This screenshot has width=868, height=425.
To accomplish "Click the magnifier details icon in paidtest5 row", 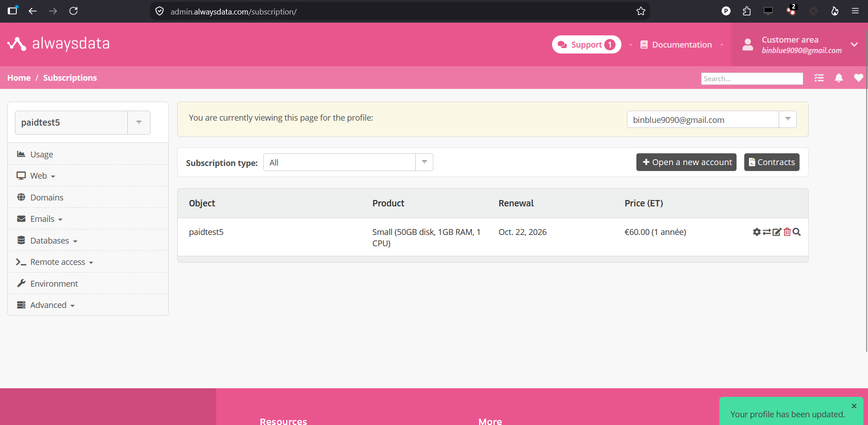I will pos(796,232).
